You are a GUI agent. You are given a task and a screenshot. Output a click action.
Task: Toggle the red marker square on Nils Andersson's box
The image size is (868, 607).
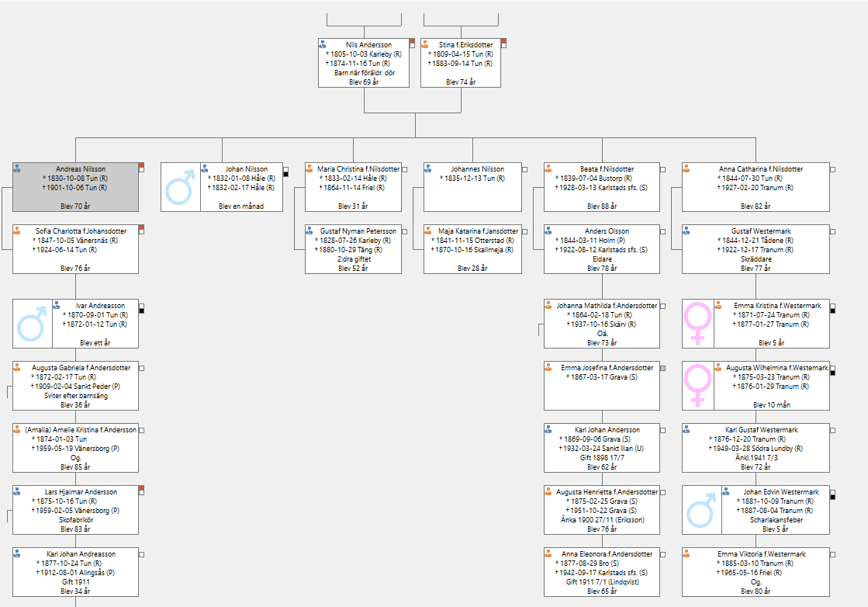tap(412, 42)
